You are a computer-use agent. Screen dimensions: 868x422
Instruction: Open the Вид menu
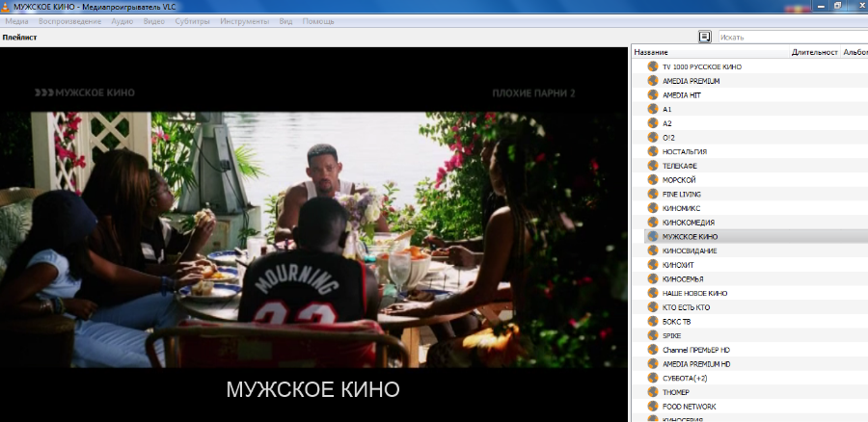[285, 21]
